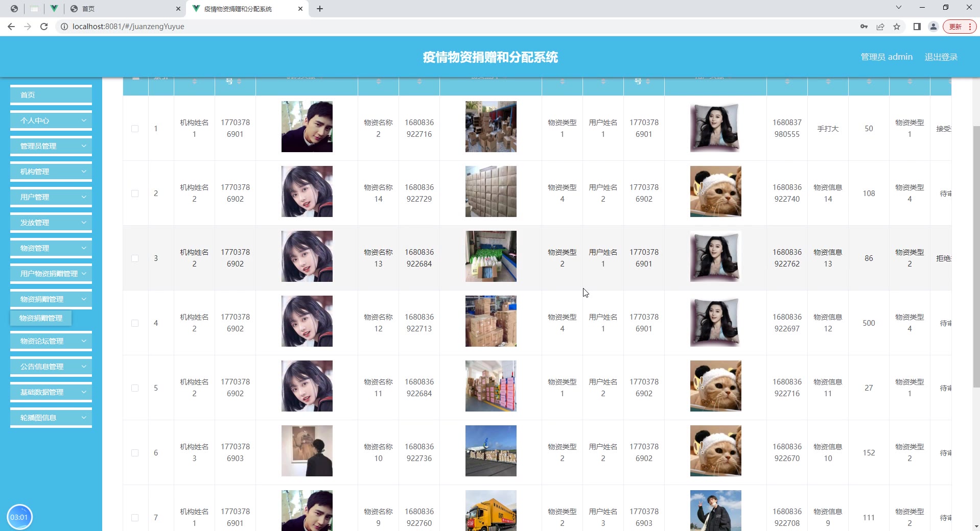Image resolution: width=980 pixels, height=531 pixels.
Task: Click the 疫情物资捐赠和分配系统 header title
Action: tap(490, 57)
